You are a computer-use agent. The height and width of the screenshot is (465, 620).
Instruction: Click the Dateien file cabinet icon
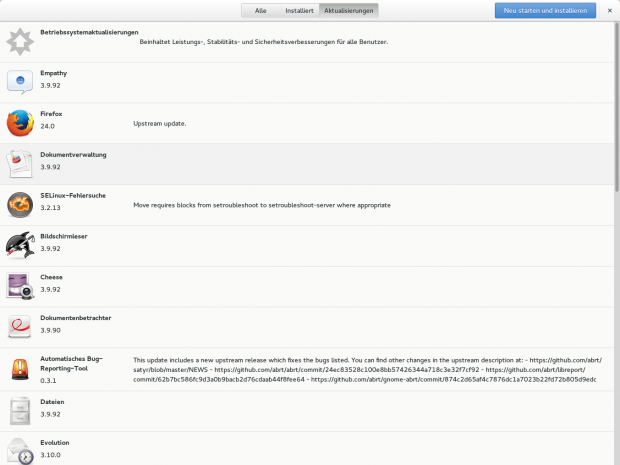[x=20, y=410]
